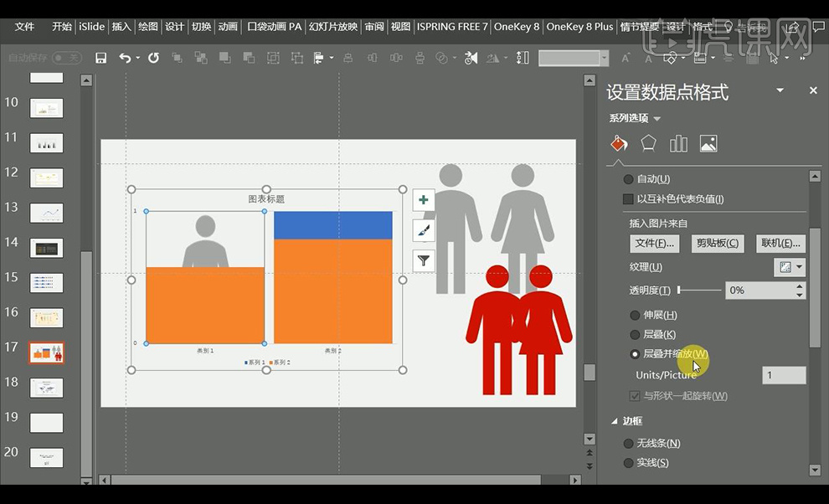Open the Series Options bar chart icon

[678, 143]
